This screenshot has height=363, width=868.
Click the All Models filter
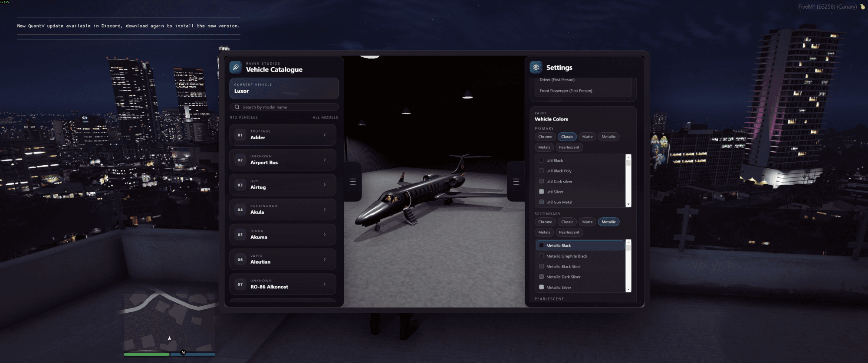click(x=325, y=118)
